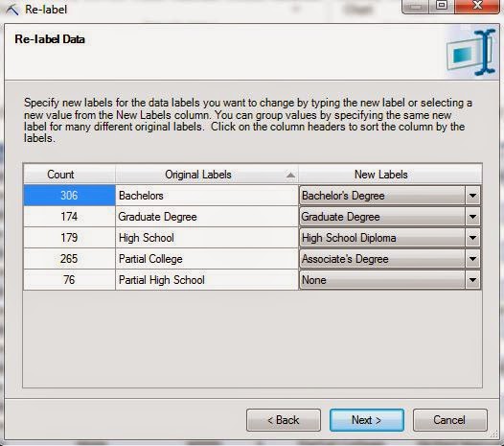Minimize the Re-label window
This screenshot has width=504, height=446.
(415, 6)
